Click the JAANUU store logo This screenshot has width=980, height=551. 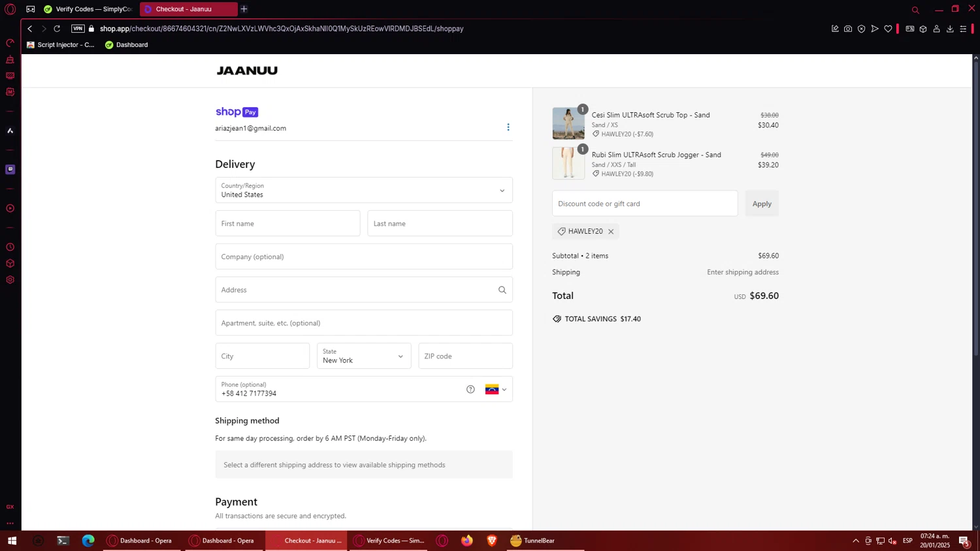(x=247, y=71)
